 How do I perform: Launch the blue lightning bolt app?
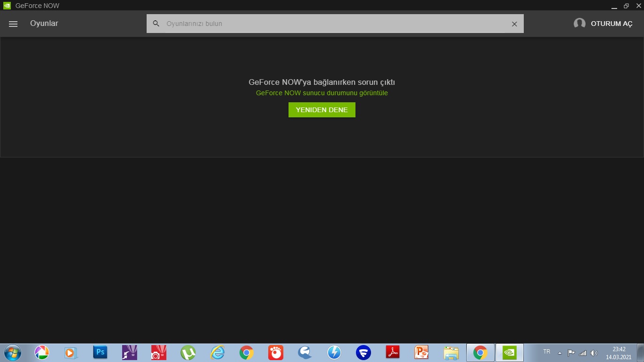tap(334, 353)
